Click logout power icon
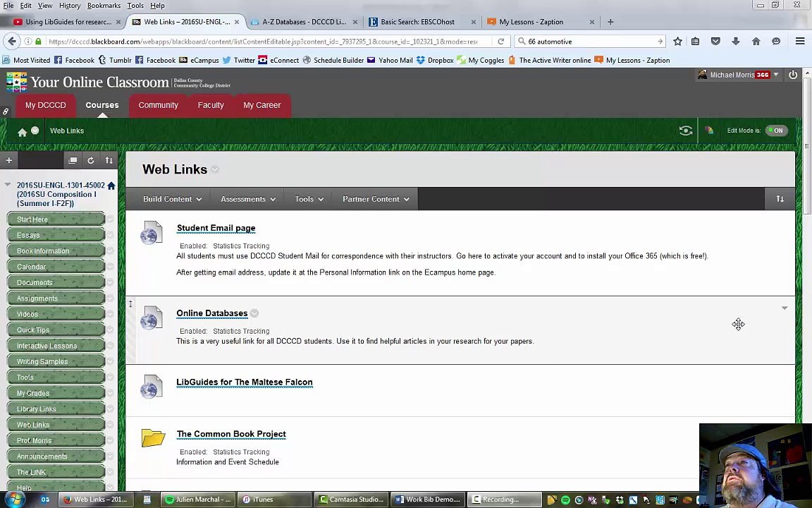 coord(793,75)
